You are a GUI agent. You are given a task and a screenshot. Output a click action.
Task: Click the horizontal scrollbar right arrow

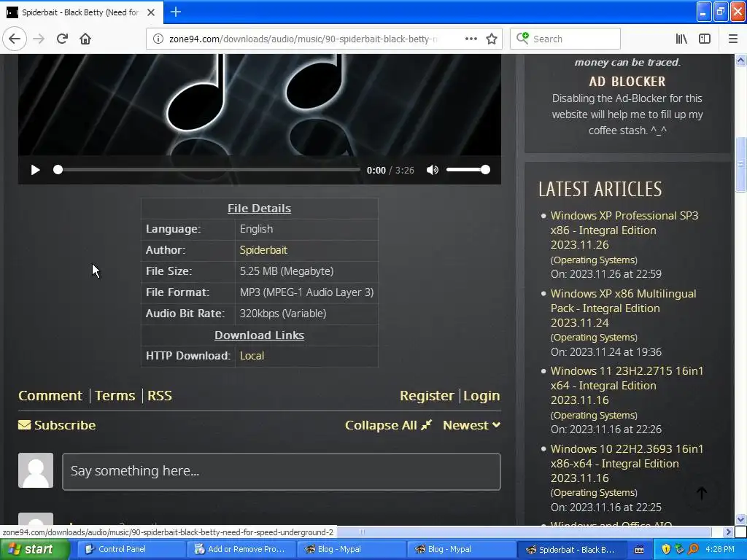coord(729,532)
